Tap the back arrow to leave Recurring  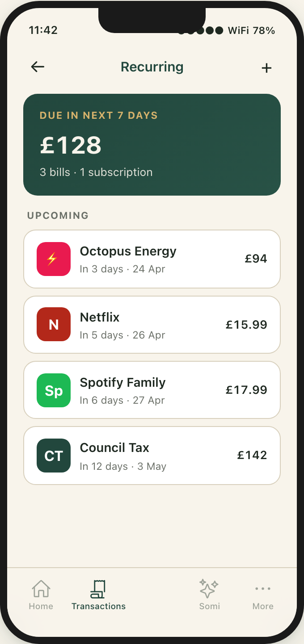[x=38, y=67]
